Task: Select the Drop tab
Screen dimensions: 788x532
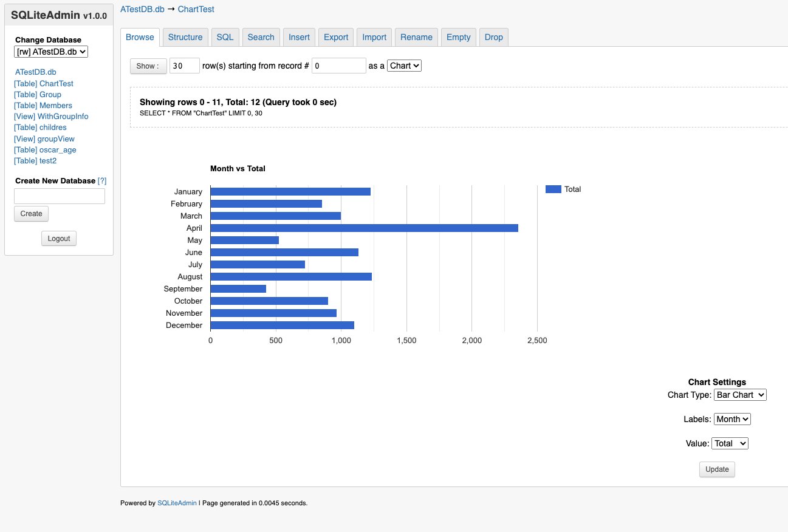Action: tap(493, 37)
